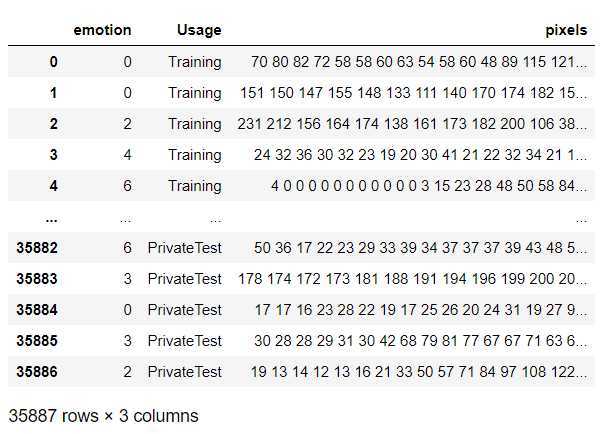Click the Training cell in row 4
Viewport: 613px width, 434px height.
(x=195, y=186)
